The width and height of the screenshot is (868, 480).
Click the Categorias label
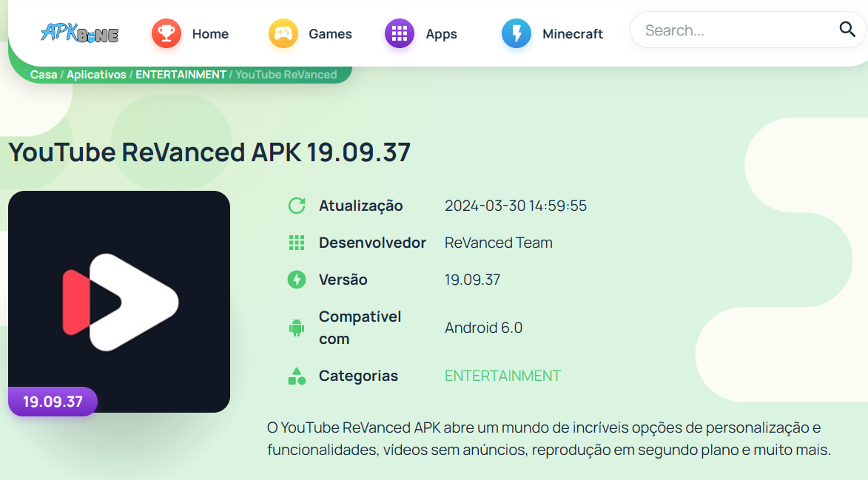(x=358, y=376)
